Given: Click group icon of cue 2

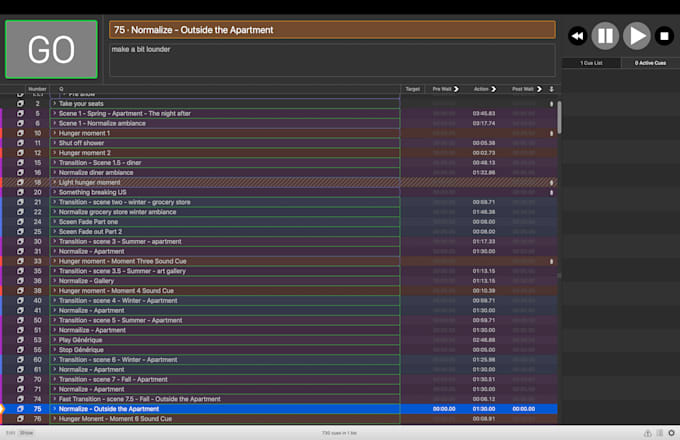Looking at the screenshot, I should coord(20,104).
